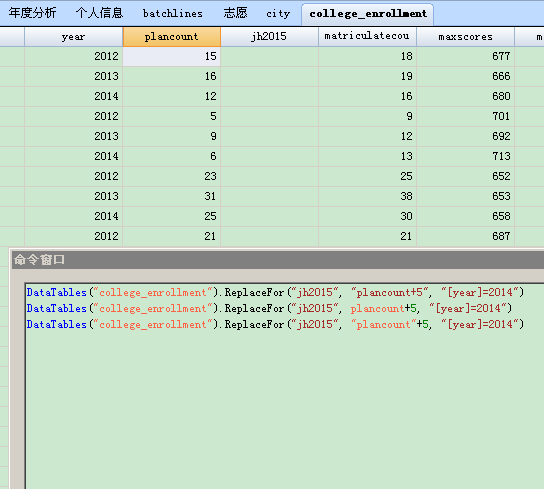Click the 命令窗口 title bar
Screen dimensions: 544x489
coord(278,260)
